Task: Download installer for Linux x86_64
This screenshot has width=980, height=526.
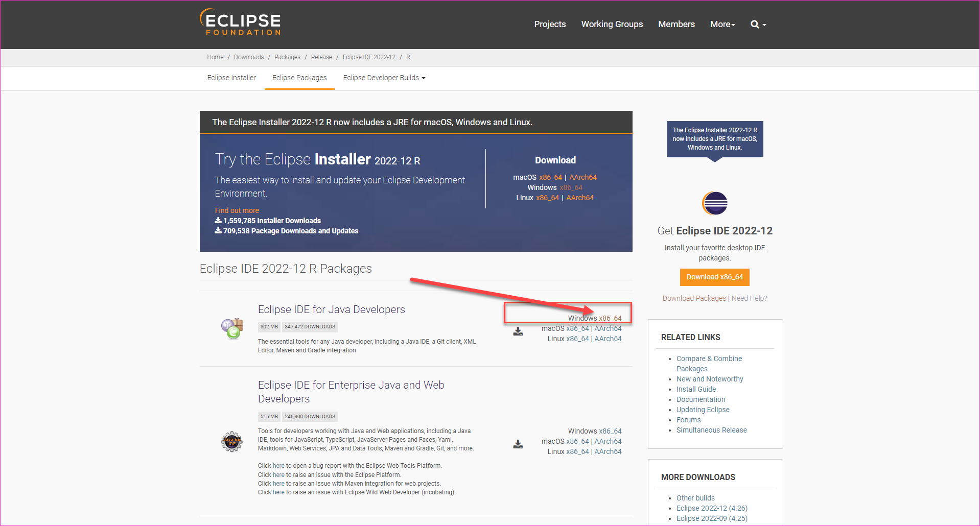Action: click(x=547, y=198)
